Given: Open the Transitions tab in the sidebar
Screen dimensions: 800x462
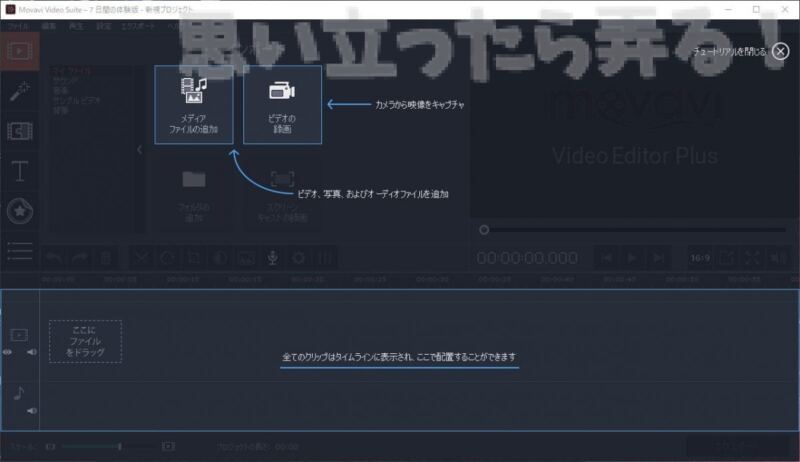Looking at the screenshot, I should [x=20, y=131].
